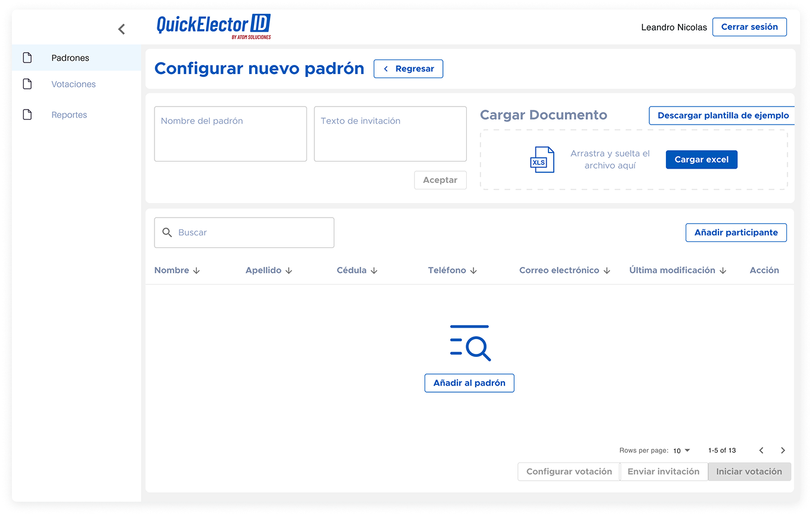Click Iniciar votación button

(749, 471)
